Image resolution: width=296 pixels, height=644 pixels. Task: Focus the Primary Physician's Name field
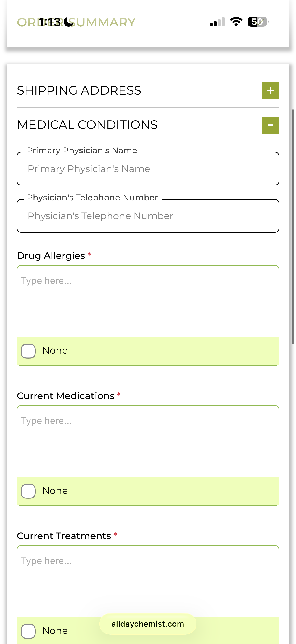click(148, 169)
